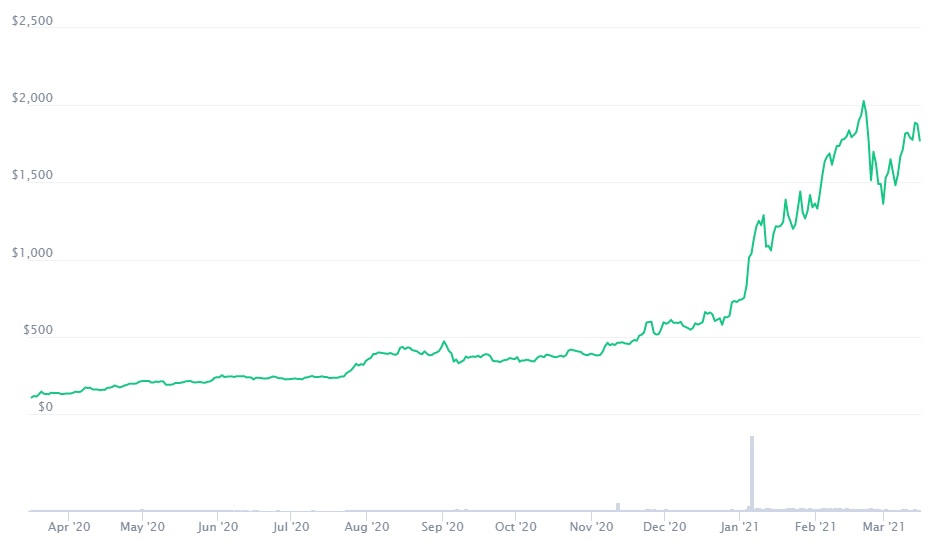This screenshot has height=545, width=936.
Task: Click the $1,500 price axis label
Action: coord(32,176)
